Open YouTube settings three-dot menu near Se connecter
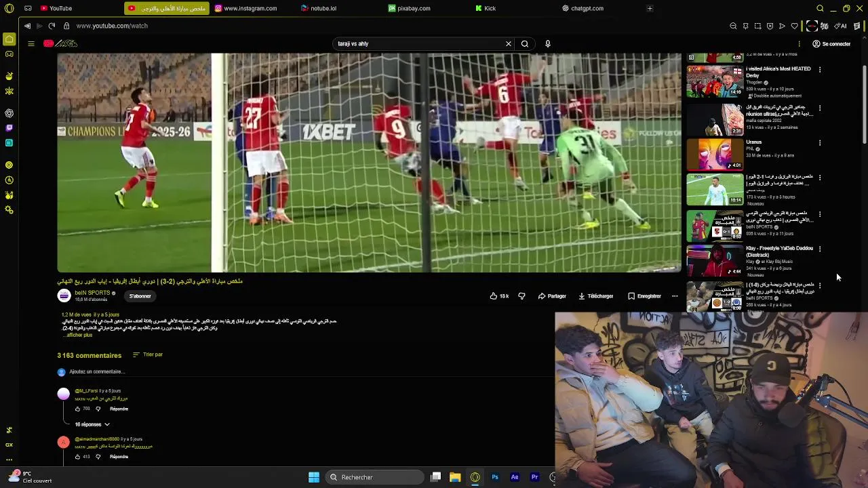Viewport: 868px width, 488px height. click(799, 43)
